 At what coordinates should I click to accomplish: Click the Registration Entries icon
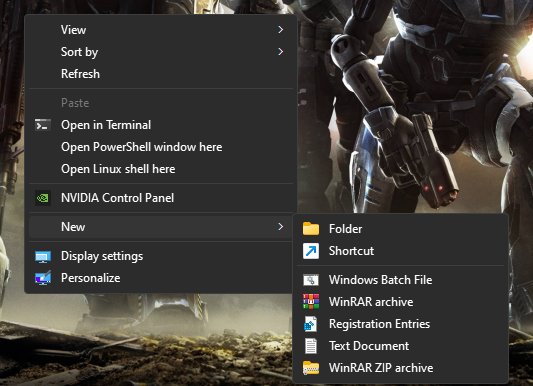310,324
